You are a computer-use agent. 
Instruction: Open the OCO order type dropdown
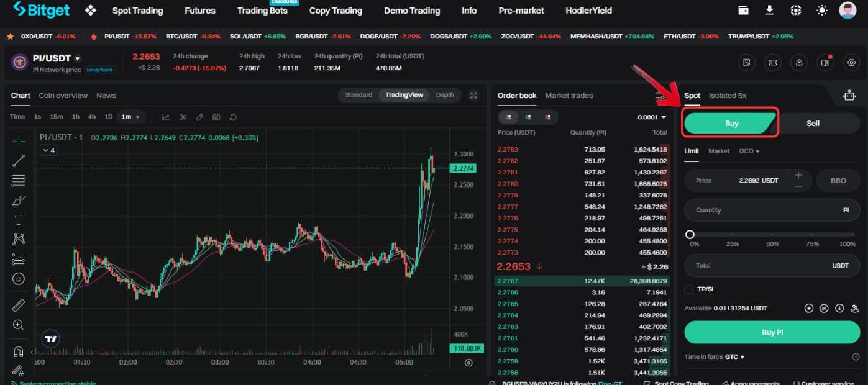(749, 151)
